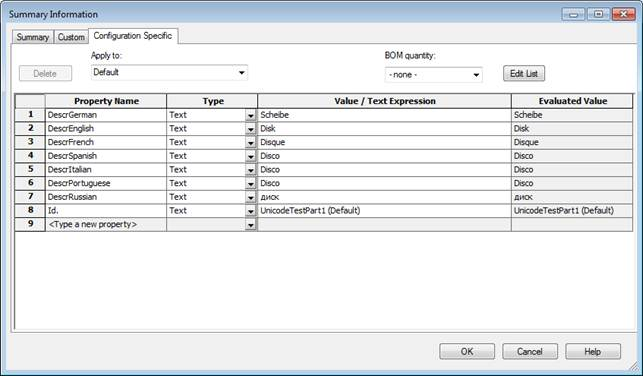Image resolution: width=643 pixels, height=376 pixels.
Task: Maximize the Summary Information window
Action: tap(598, 14)
